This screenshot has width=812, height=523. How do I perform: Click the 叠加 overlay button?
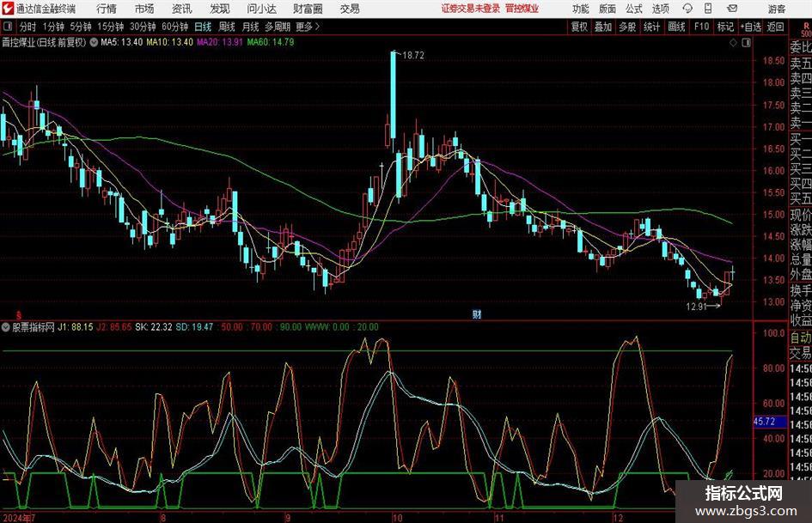603,27
